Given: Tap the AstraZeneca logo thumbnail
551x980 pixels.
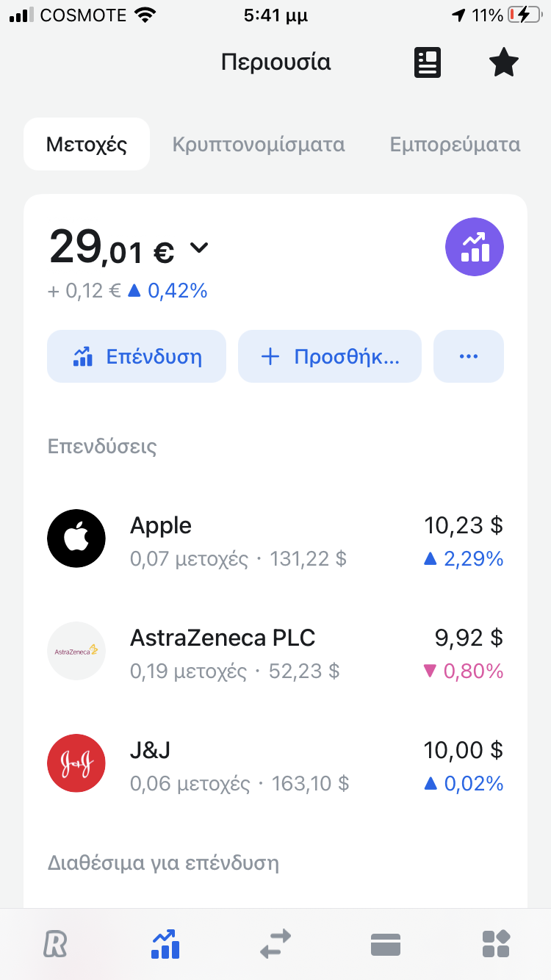Looking at the screenshot, I should [x=76, y=651].
